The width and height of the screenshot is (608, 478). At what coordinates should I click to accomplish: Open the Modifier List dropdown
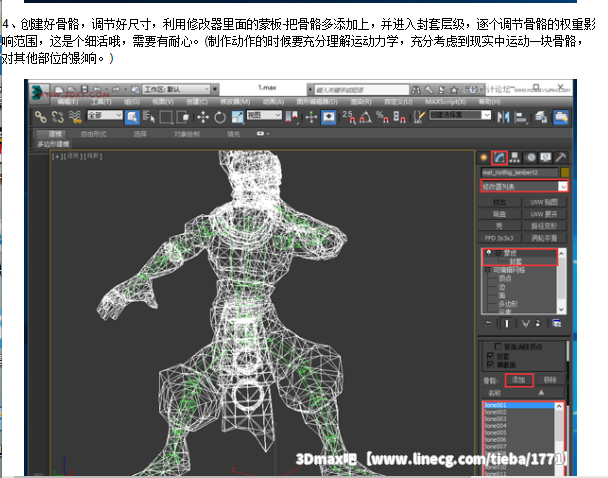point(525,186)
